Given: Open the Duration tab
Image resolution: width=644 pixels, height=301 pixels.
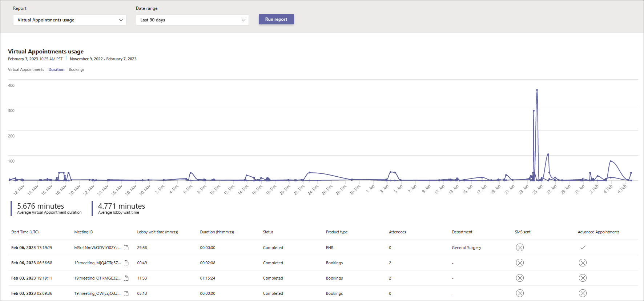Looking at the screenshot, I should [56, 69].
